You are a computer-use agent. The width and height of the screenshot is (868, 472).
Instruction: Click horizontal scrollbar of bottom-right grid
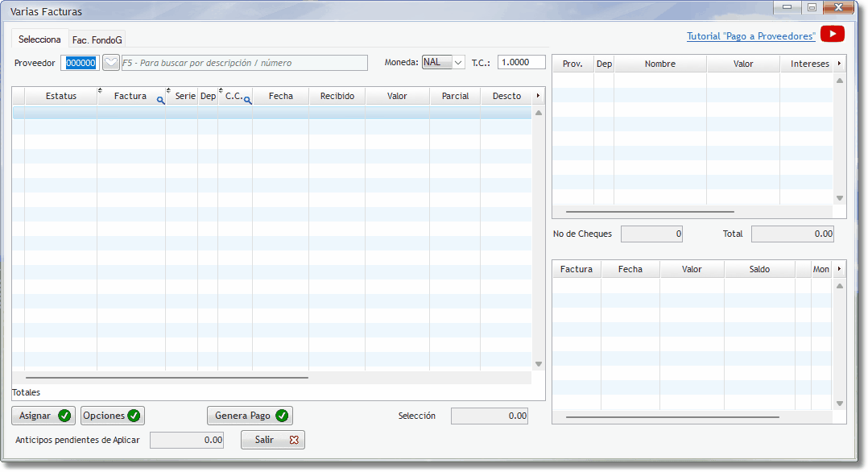672,417
